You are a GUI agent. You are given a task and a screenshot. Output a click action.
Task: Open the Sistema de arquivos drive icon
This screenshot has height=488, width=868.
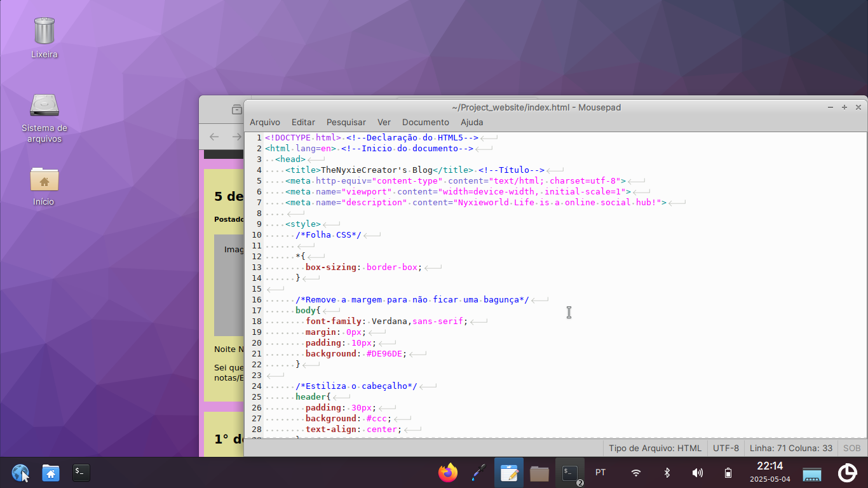click(x=44, y=106)
